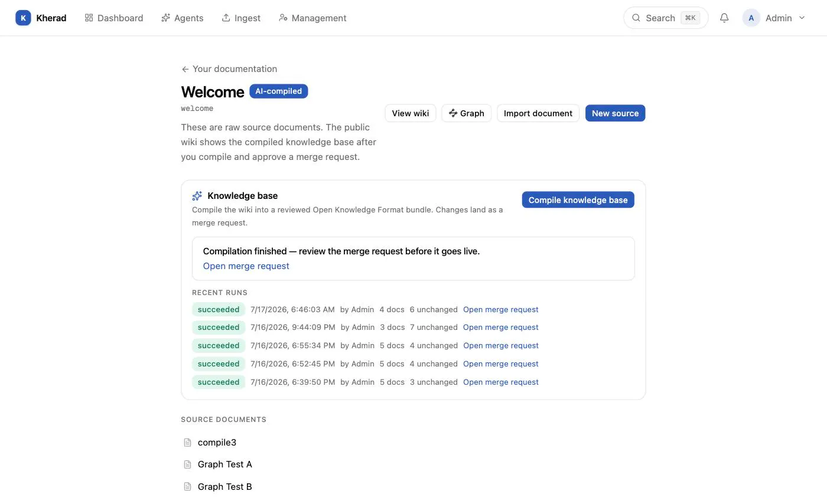Expand the Admin account dropdown chevron

[802, 18]
